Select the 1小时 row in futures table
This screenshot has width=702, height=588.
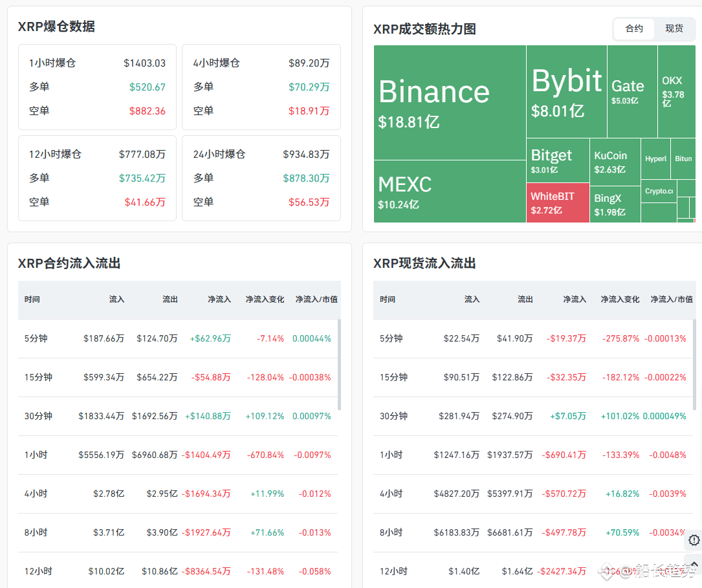[178, 455]
